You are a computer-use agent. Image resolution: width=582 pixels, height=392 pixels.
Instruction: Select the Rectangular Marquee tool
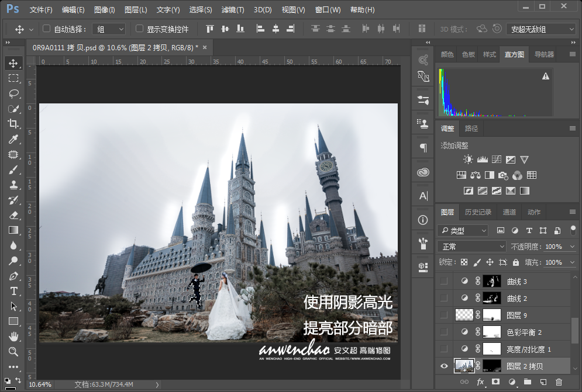coord(13,78)
